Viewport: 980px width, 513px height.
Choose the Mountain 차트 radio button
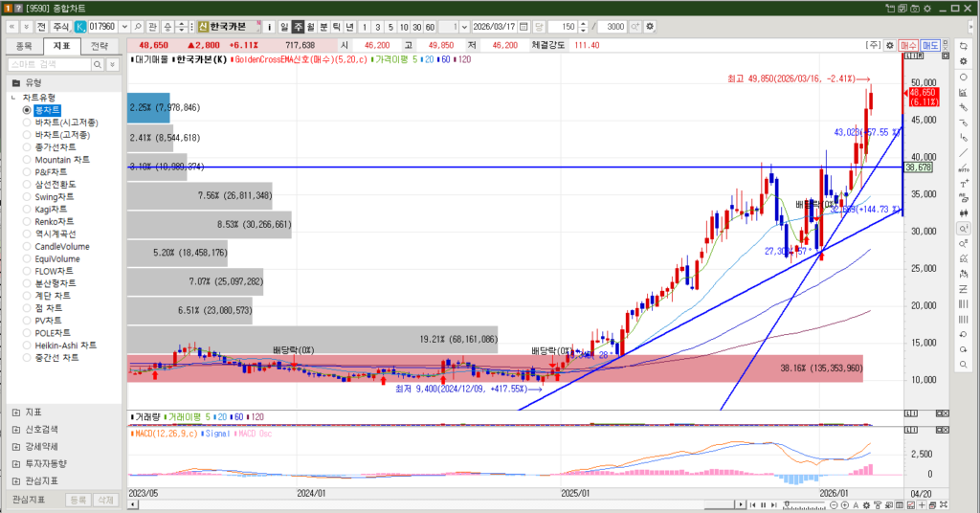point(29,160)
